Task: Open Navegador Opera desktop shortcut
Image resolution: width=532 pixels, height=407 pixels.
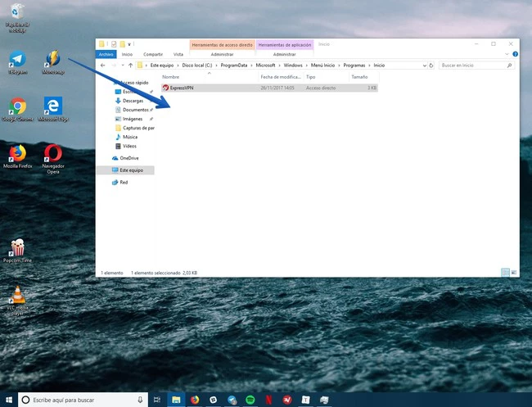Action: pos(54,153)
